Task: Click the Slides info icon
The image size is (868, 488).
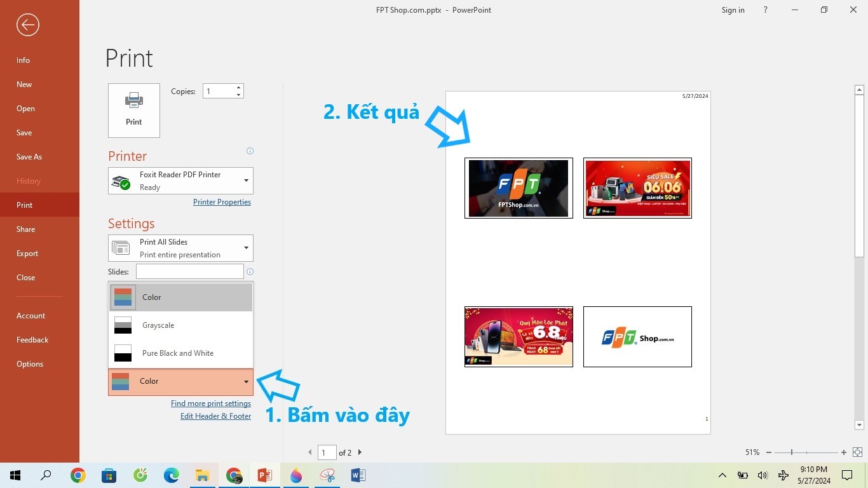Action: point(250,271)
